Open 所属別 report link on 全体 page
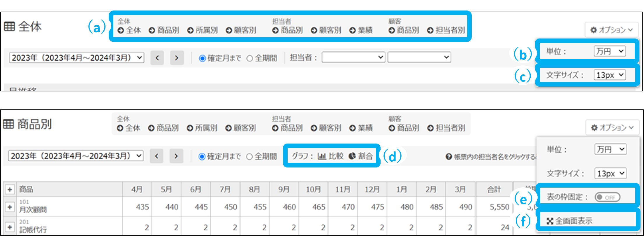644x248 pixels. (x=203, y=30)
